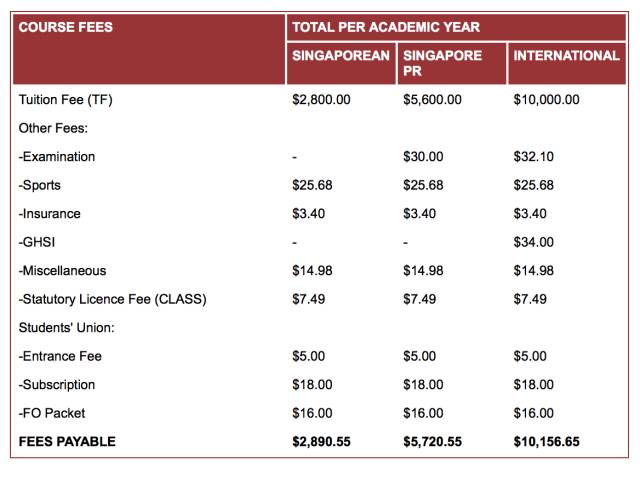The height and width of the screenshot is (478, 640).
Task: Select the -Examination row label
Action: 57,157
